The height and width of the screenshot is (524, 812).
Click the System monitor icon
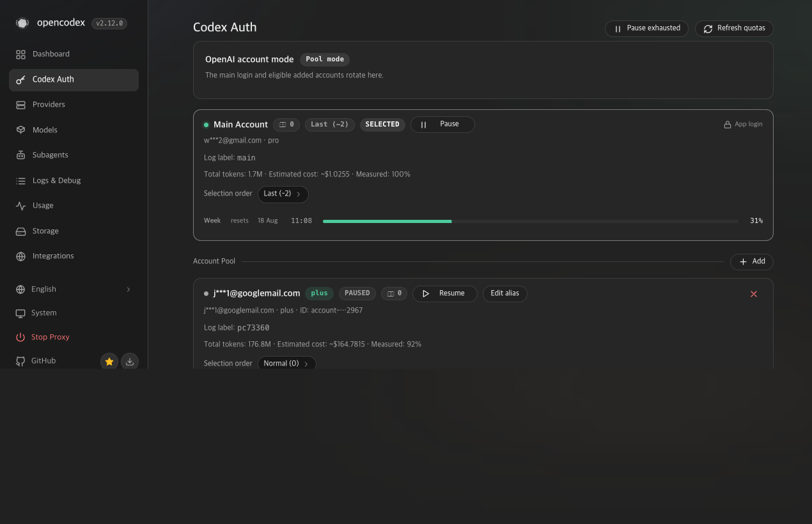[x=20, y=313]
